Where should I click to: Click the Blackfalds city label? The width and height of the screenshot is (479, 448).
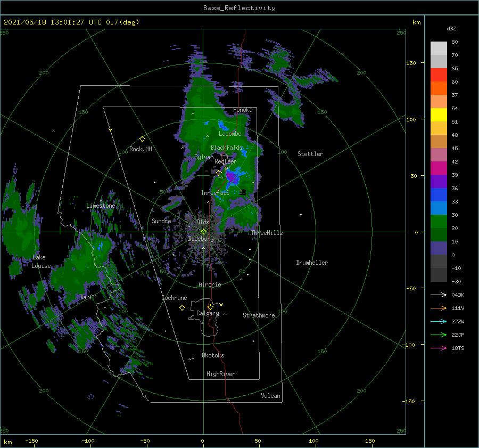click(226, 148)
